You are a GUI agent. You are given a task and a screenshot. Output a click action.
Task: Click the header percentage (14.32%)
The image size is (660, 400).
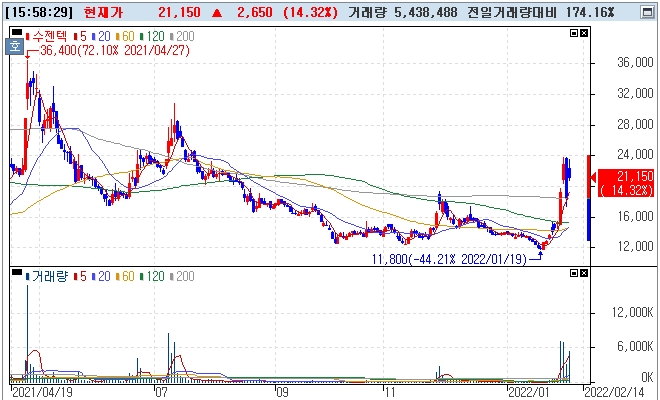point(311,12)
